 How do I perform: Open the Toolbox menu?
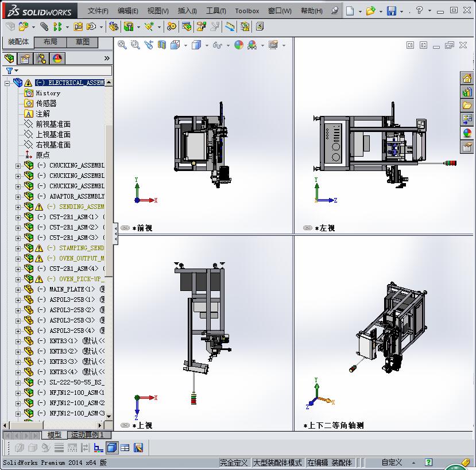[247, 11]
